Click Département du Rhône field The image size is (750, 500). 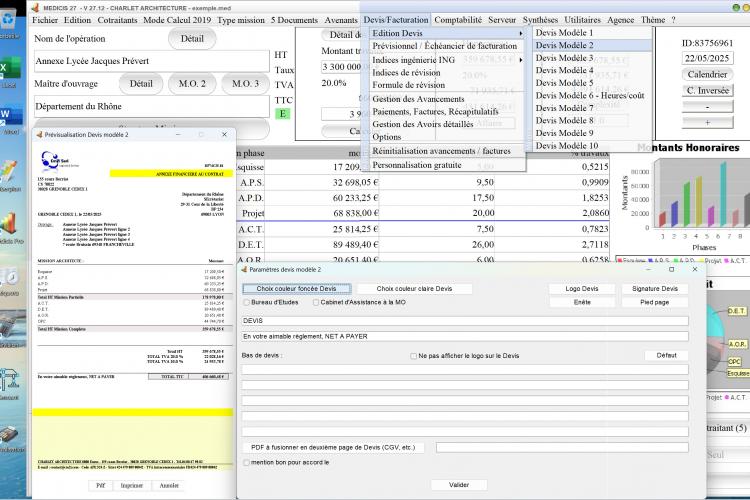click(x=152, y=106)
